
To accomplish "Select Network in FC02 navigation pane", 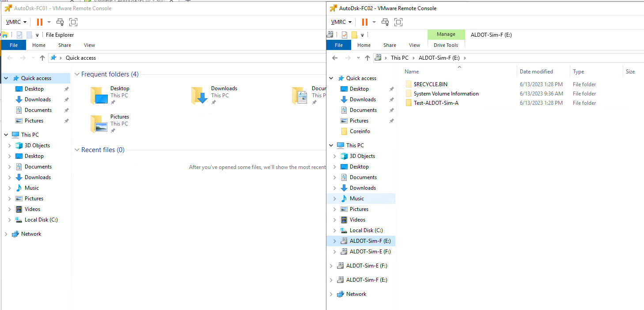I will click(356, 294).
